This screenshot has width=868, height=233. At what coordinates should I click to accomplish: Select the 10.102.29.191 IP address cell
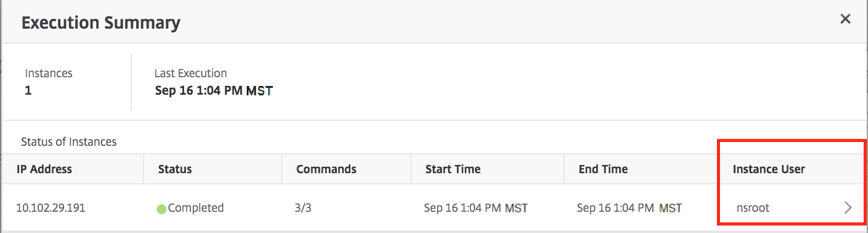click(x=51, y=208)
